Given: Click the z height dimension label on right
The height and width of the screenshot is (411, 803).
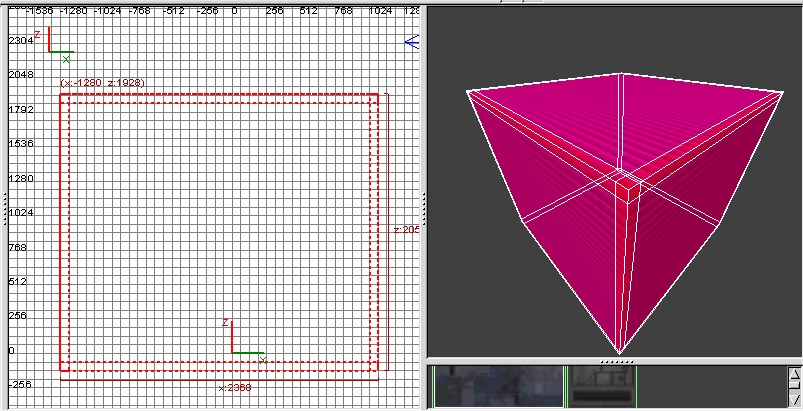Looking at the screenshot, I should coord(404,229).
